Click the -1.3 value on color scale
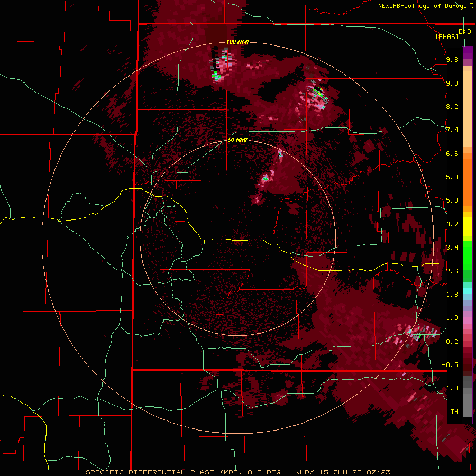The width and height of the screenshot is (476, 476). (450, 388)
